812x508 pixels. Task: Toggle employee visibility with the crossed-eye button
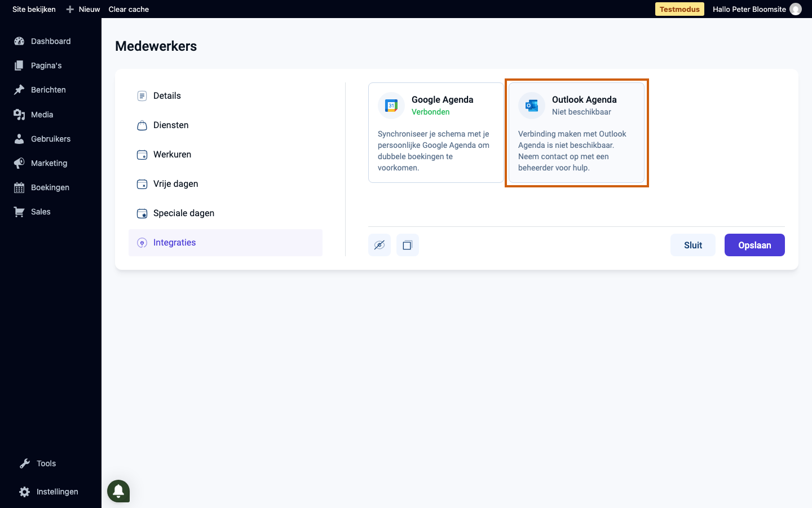point(379,245)
